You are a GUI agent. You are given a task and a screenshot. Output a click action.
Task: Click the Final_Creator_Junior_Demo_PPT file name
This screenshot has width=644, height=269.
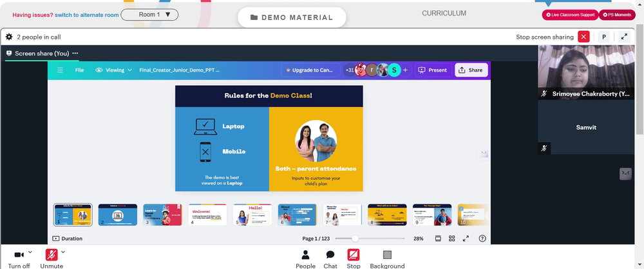[x=179, y=70]
